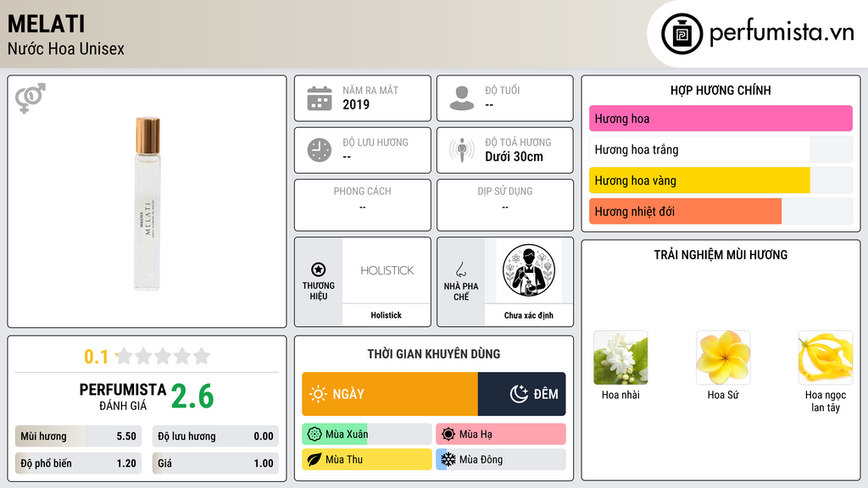Select the Mùa Xuân season bar
This screenshot has width=868, height=488.
366,435
